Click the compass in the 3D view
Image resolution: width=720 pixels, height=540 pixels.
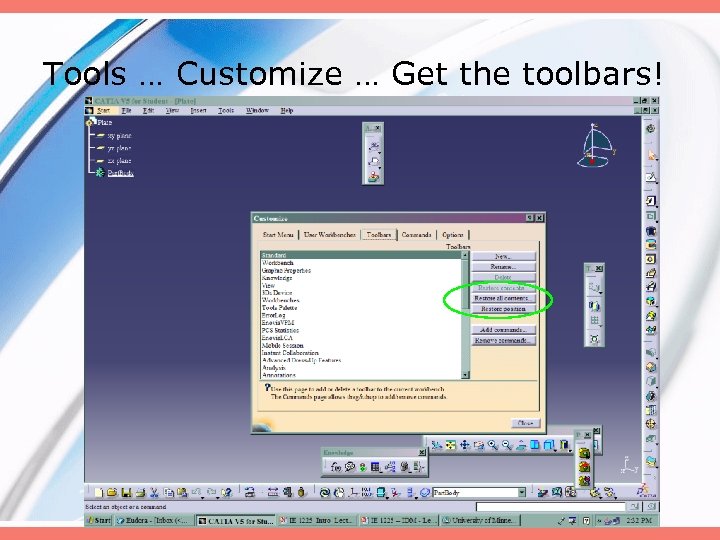click(596, 146)
